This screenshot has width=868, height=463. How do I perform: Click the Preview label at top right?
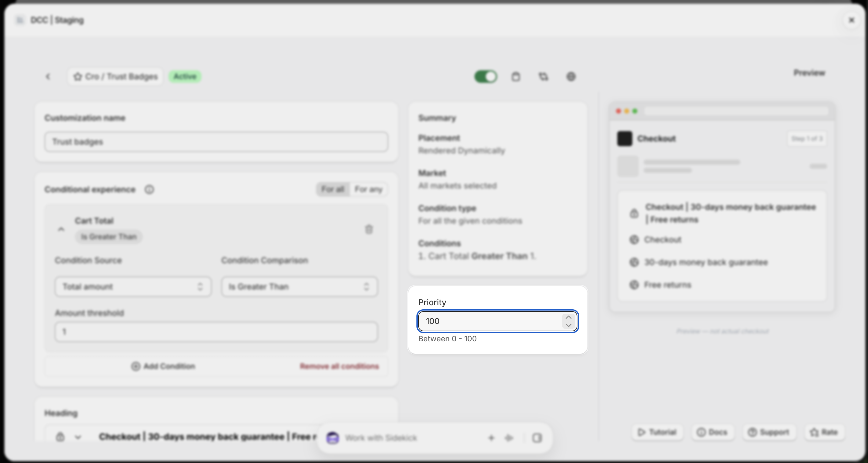click(x=809, y=73)
